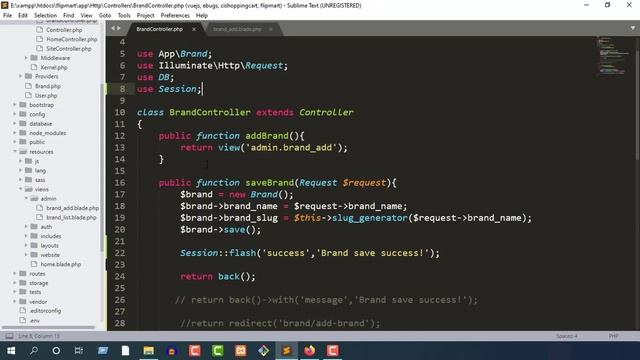
Task: Open the Find menu
Action: (69, 16)
